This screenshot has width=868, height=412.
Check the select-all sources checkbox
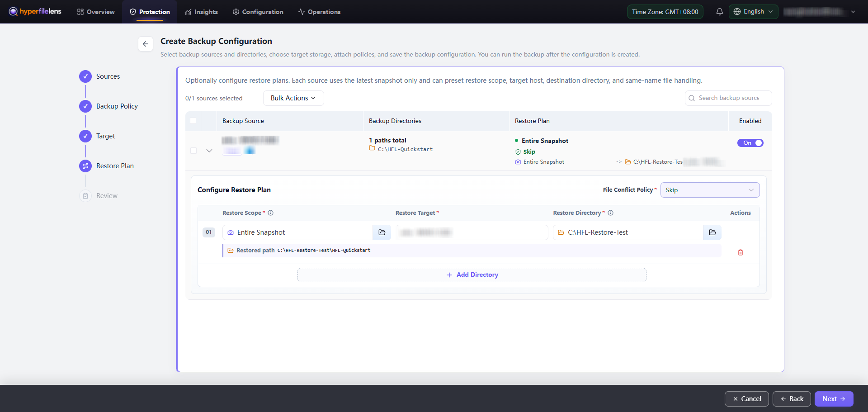pyautogui.click(x=193, y=121)
